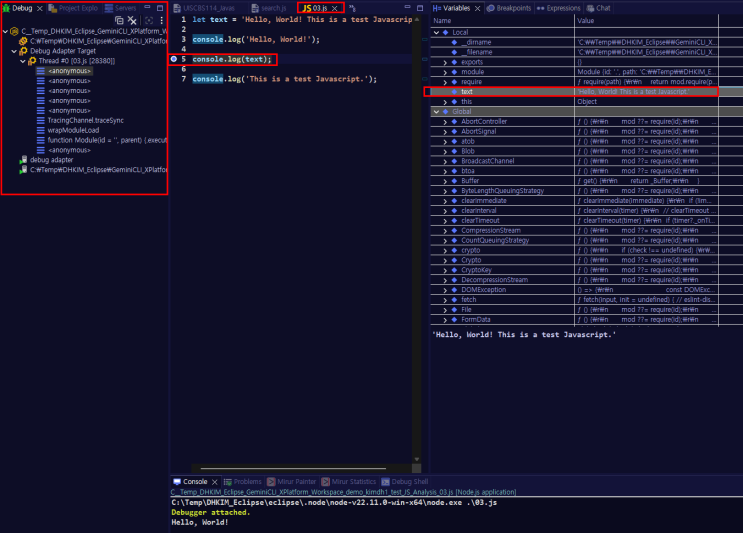743x533 pixels.
Task: Toggle breakpoint marker on line 5
Action: pyautogui.click(x=174, y=59)
